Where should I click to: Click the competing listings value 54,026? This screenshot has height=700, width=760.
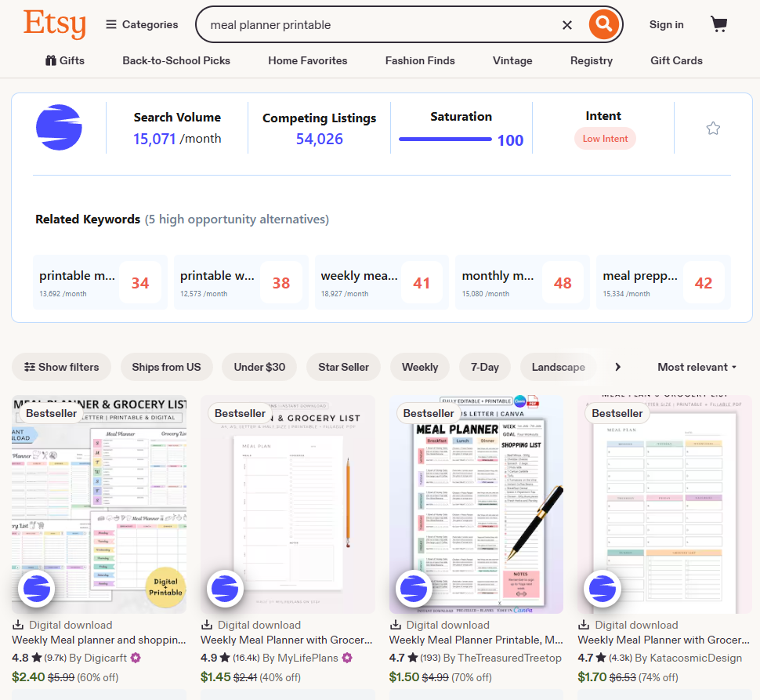click(320, 139)
